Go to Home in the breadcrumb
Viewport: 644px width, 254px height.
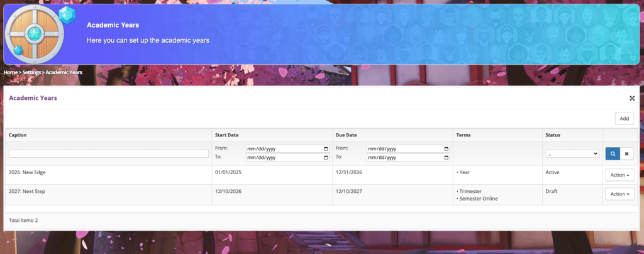pyautogui.click(x=10, y=73)
